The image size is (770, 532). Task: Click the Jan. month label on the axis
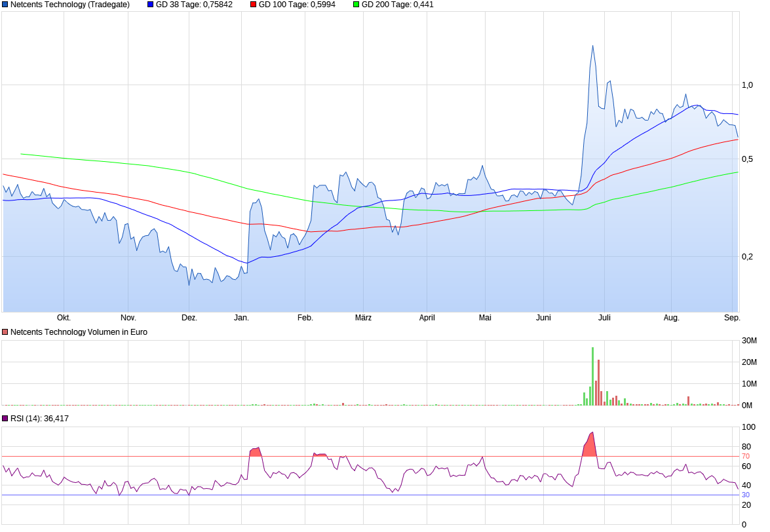pyautogui.click(x=242, y=318)
